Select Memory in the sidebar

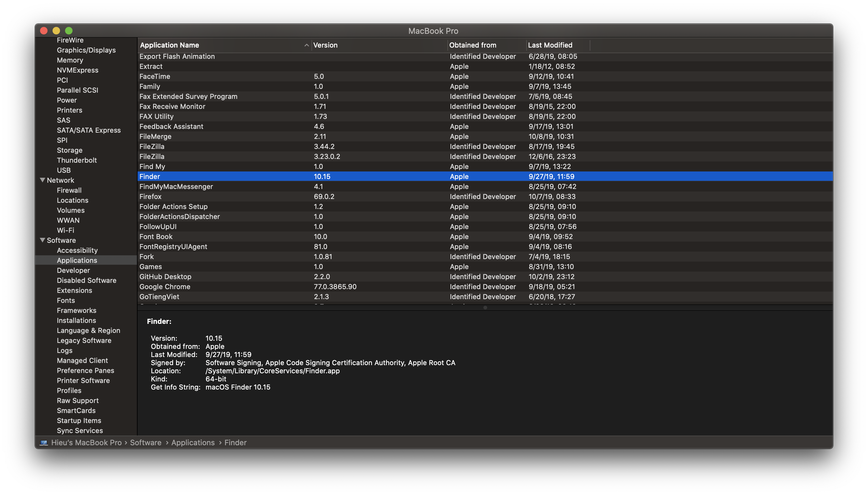[x=70, y=60]
